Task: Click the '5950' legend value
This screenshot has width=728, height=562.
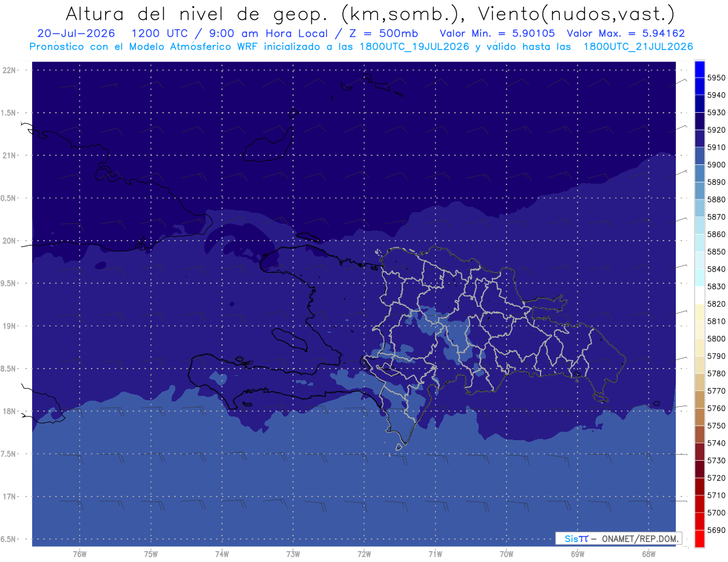Action: (x=716, y=78)
